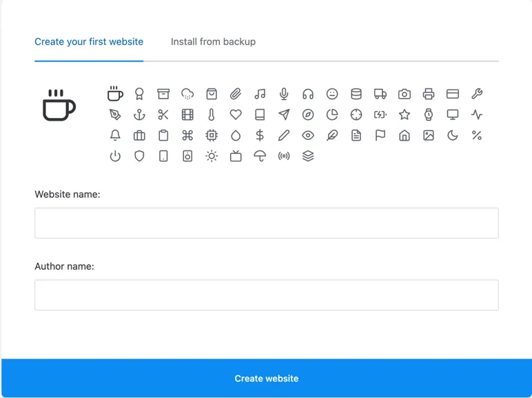The height and width of the screenshot is (398, 532).
Task: Pick the delivery truck icon
Action: click(380, 94)
